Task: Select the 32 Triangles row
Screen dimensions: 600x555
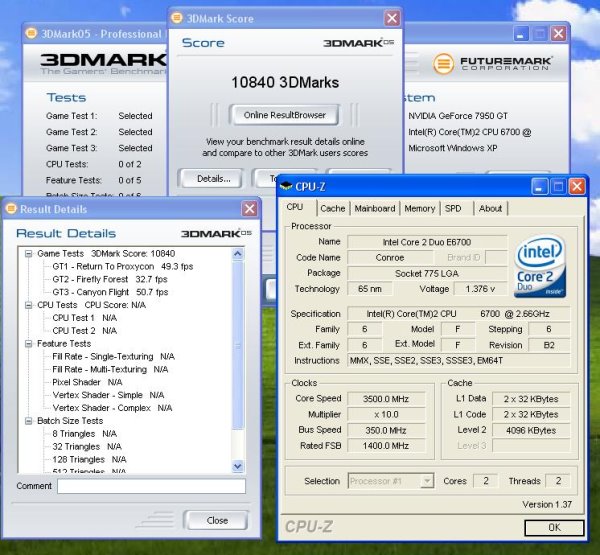Action: (x=87, y=447)
